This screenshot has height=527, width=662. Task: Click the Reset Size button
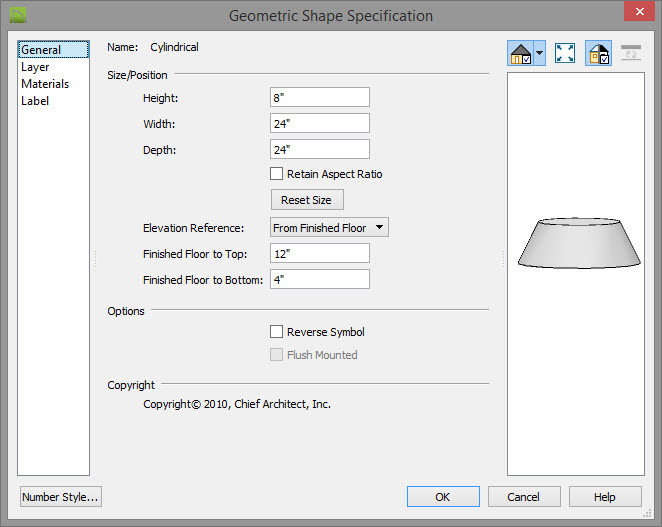(x=307, y=199)
